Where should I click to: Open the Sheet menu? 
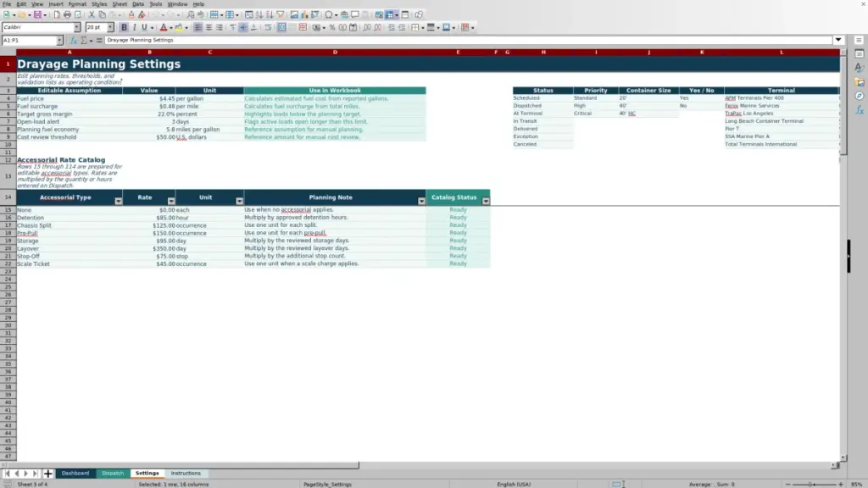(x=120, y=4)
